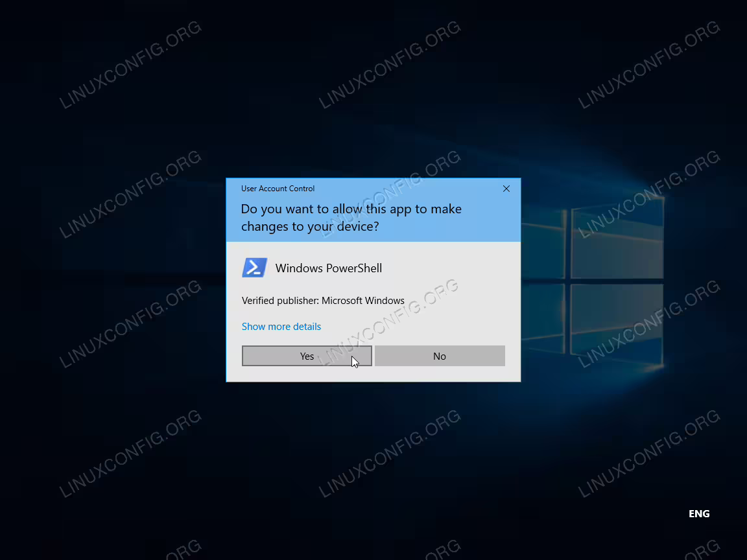Click the User Account Control title

coord(278,189)
